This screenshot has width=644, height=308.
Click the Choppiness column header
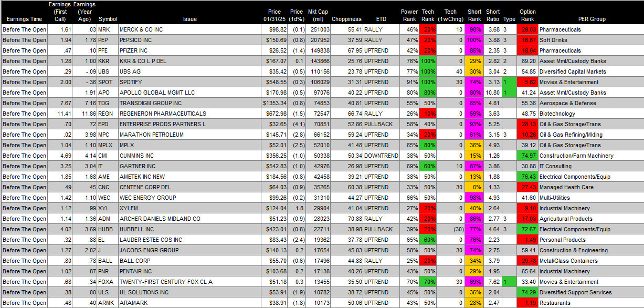[x=346, y=19]
